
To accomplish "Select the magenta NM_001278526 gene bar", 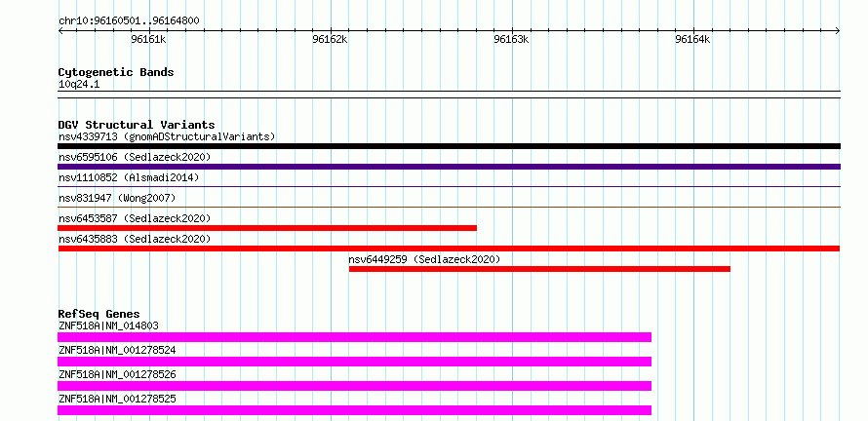I will click(x=354, y=386).
